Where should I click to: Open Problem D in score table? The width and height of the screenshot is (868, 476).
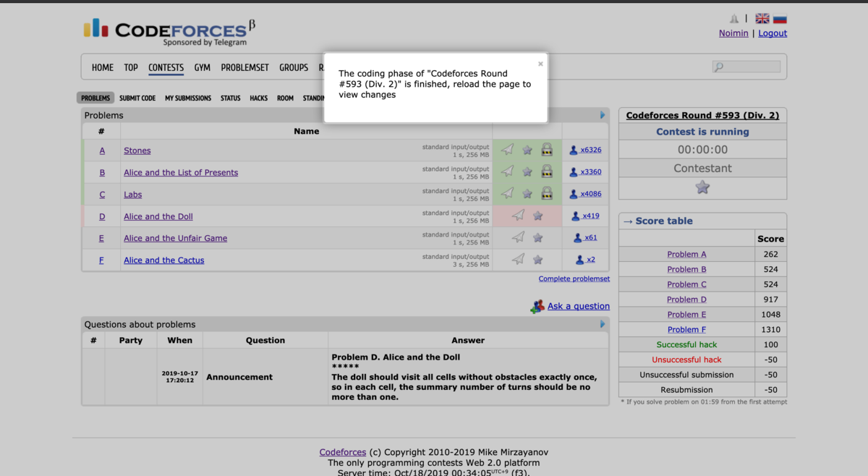point(687,299)
